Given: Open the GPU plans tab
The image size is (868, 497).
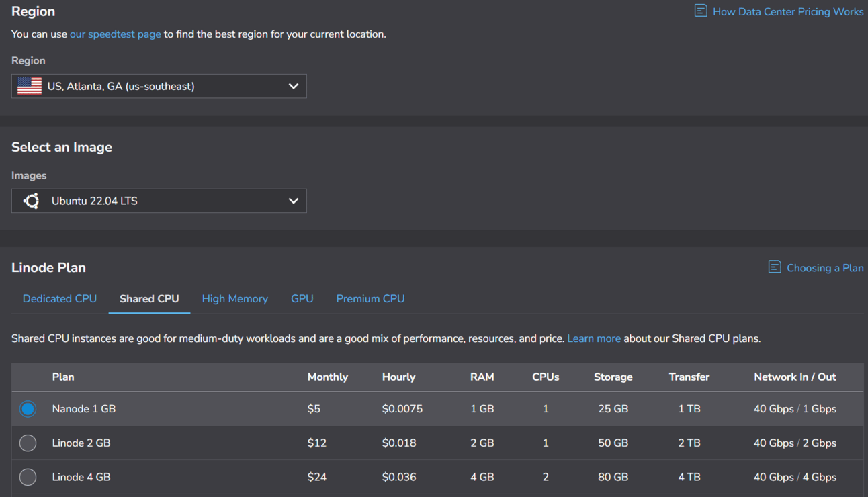Looking at the screenshot, I should (302, 298).
